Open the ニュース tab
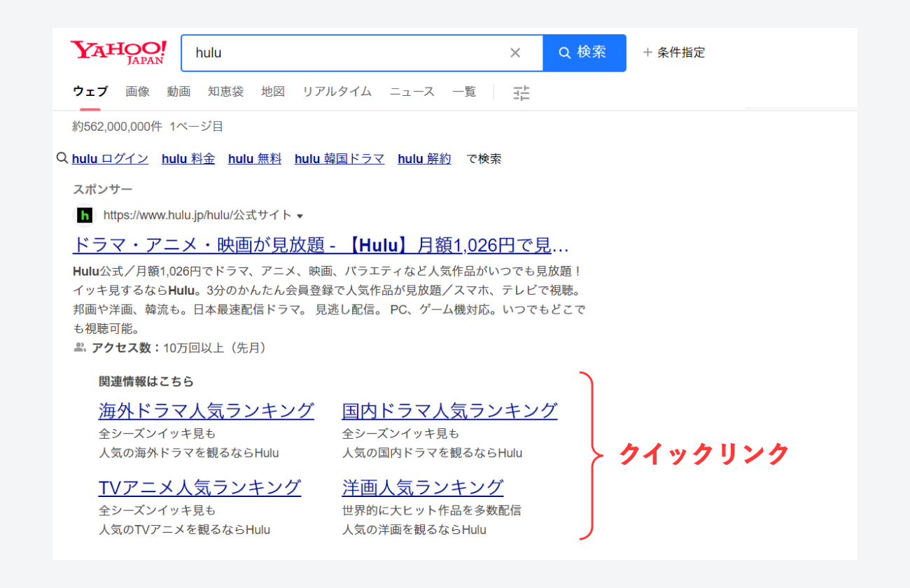This screenshot has height=588, width=910. pyautogui.click(x=412, y=92)
